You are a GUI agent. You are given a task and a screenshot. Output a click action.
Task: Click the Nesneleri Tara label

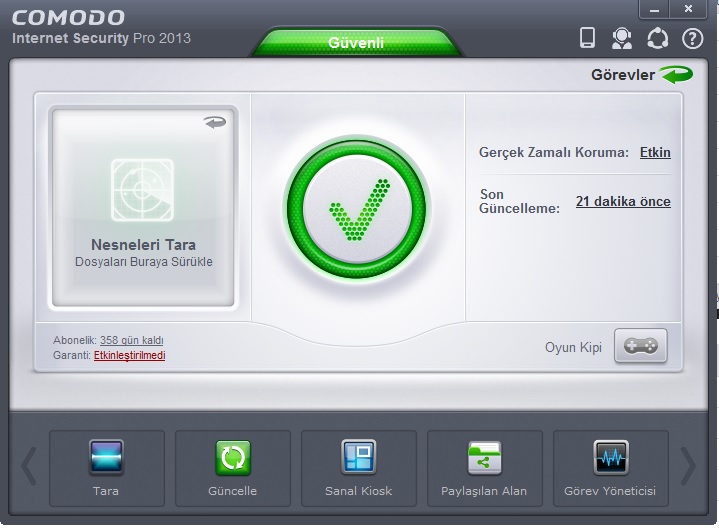coord(144,245)
